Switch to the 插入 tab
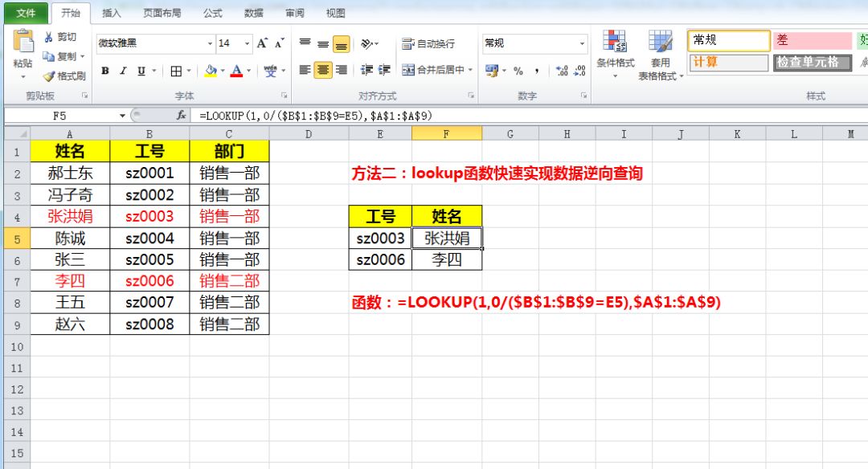 tap(111, 14)
